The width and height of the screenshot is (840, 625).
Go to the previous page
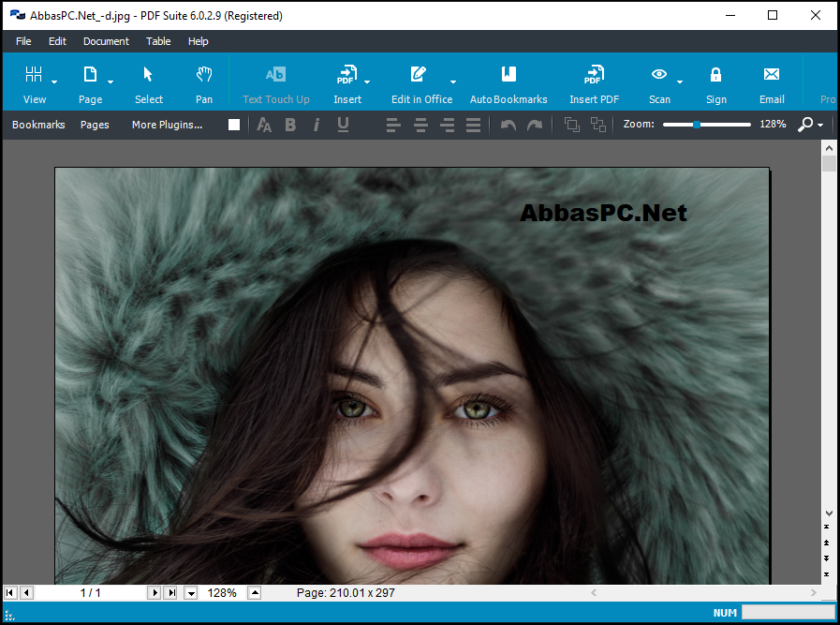(x=27, y=593)
